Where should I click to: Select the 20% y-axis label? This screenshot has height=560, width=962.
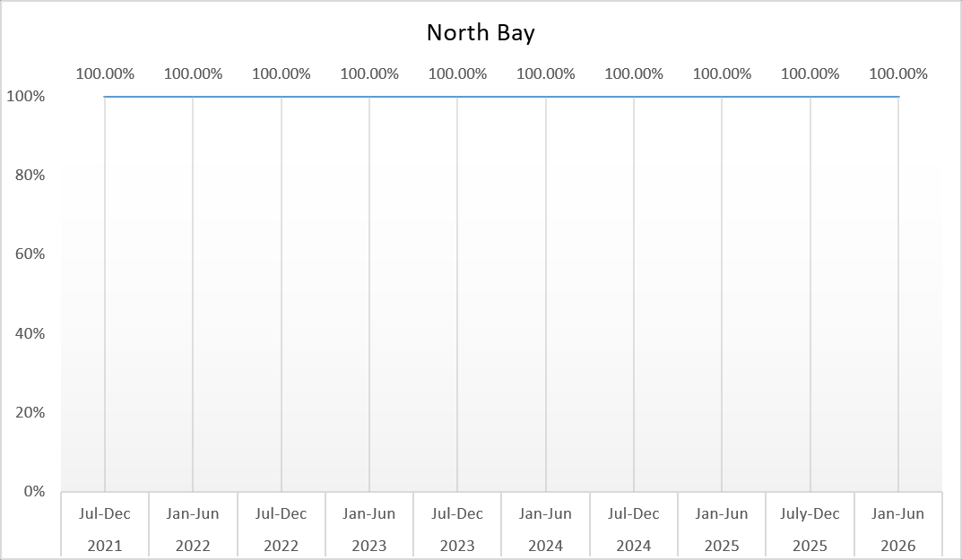point(30,413)
